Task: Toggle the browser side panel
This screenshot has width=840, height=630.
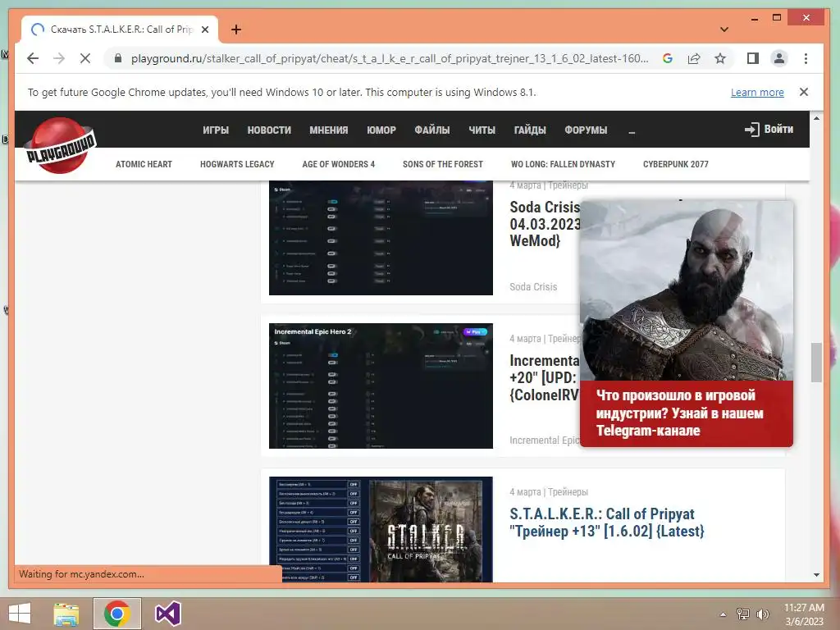Action: 753,58
